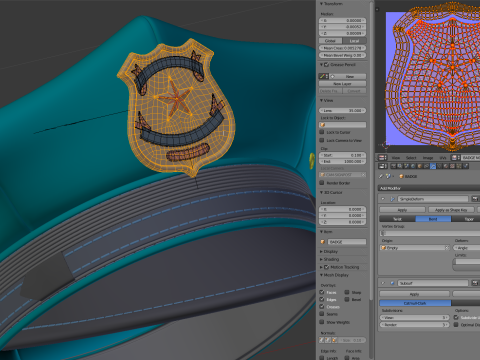The height and width of the screenshot is (360, 480).
Task: Click the Lens value slider field
Action: [342, 110]
